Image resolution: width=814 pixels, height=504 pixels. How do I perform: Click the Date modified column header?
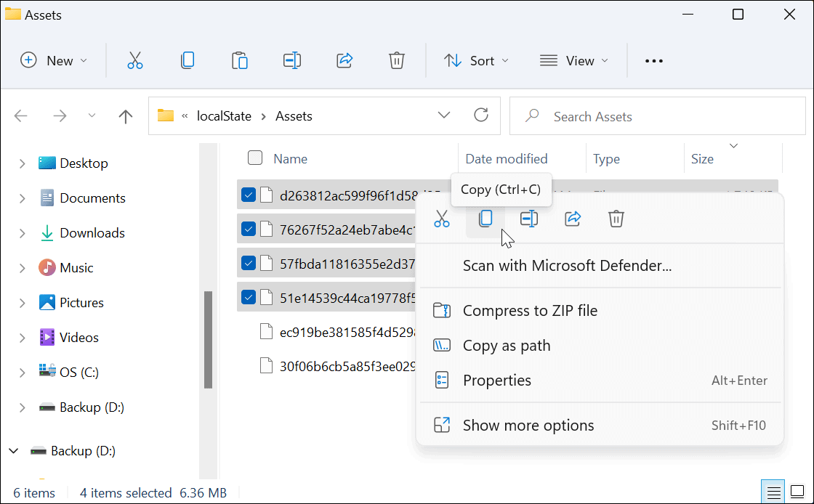[x=506, y=158]
